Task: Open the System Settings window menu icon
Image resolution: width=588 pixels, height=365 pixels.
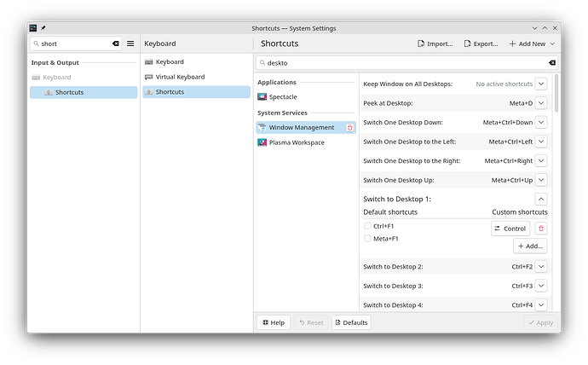Action: click(33, 28)
